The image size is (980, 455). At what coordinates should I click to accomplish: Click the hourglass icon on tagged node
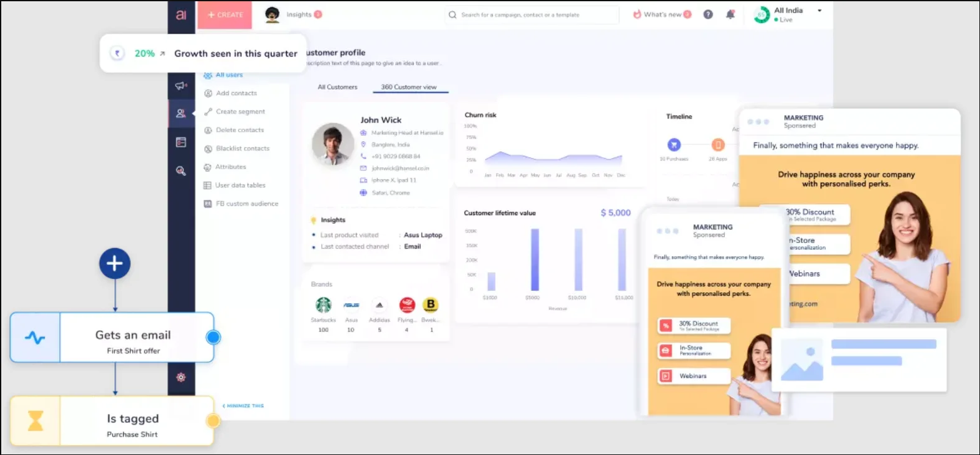[35, 421]
